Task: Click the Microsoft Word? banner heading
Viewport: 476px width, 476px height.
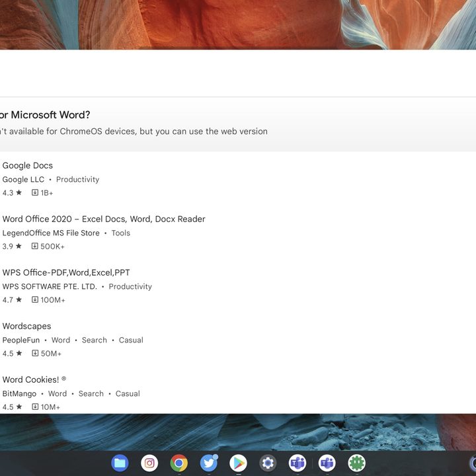Action: click(45, 115)
